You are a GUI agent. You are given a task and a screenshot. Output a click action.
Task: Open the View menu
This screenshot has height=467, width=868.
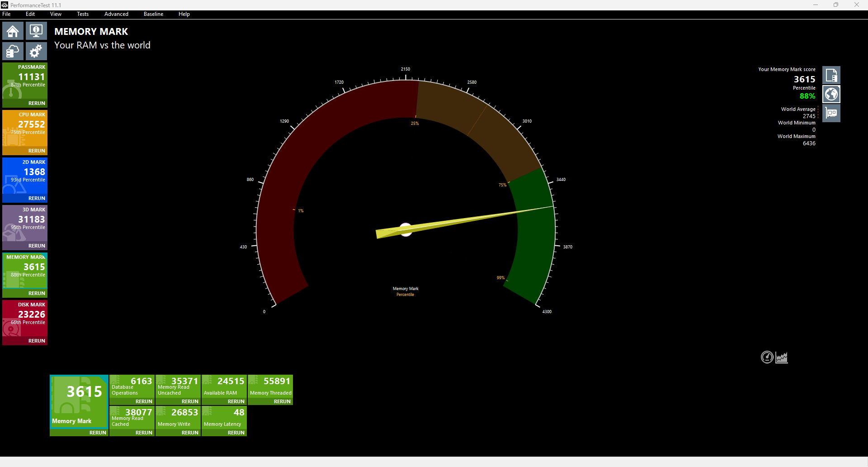click(56, 14)
